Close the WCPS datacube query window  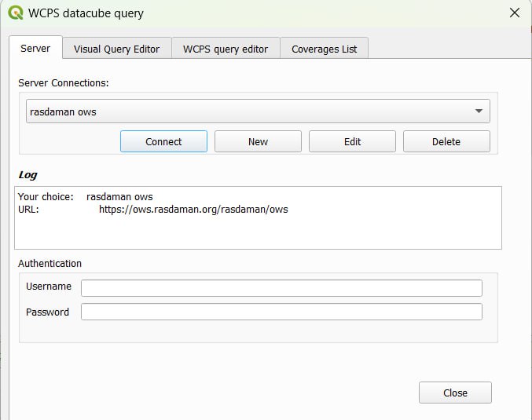514,13
